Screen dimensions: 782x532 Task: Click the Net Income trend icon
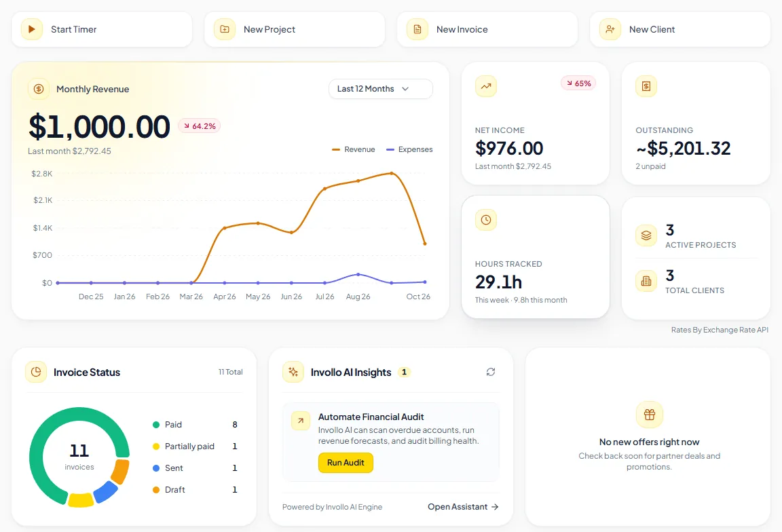486,86
